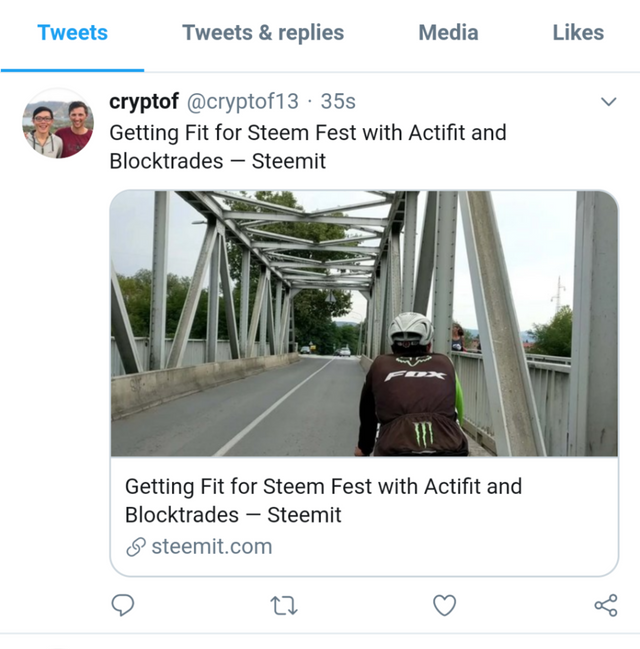Select the Media tab

448,33
